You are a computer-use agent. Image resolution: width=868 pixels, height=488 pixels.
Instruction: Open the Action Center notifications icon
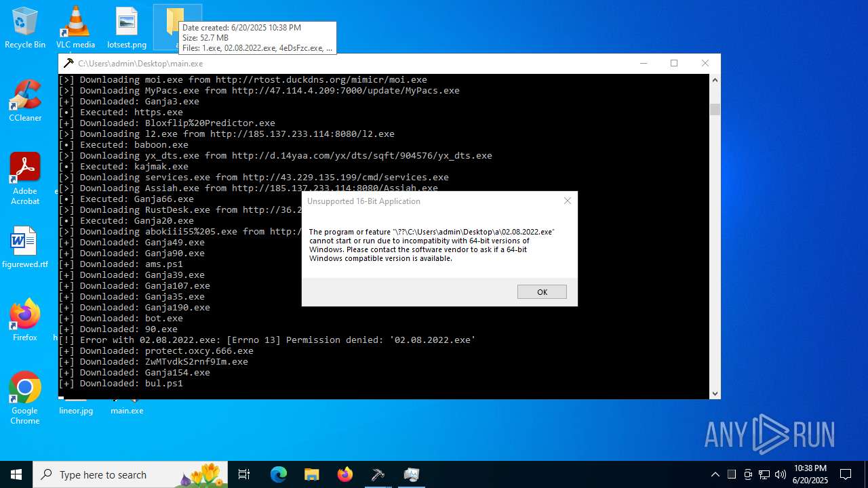click(x=846, y=474)
